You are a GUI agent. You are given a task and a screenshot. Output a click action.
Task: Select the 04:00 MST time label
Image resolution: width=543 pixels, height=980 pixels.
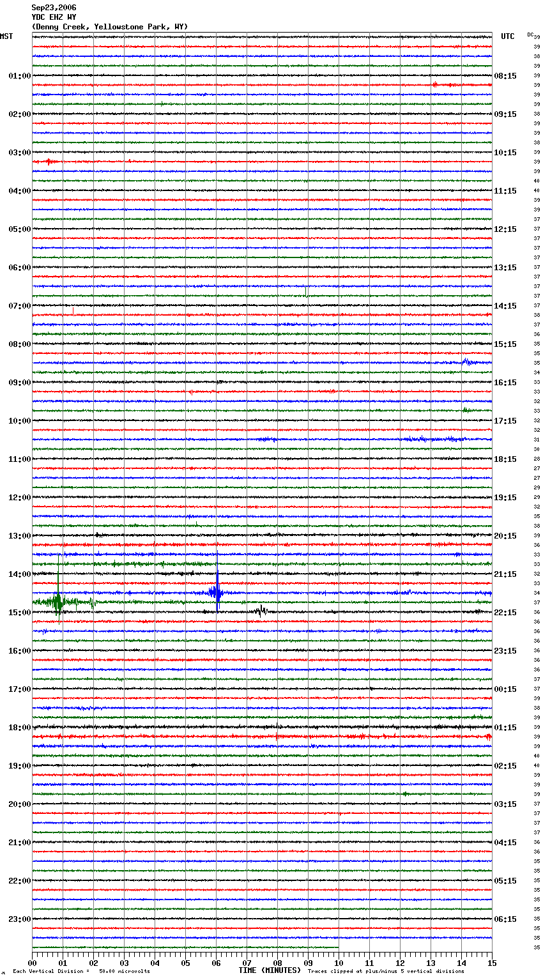pos(19,191)
